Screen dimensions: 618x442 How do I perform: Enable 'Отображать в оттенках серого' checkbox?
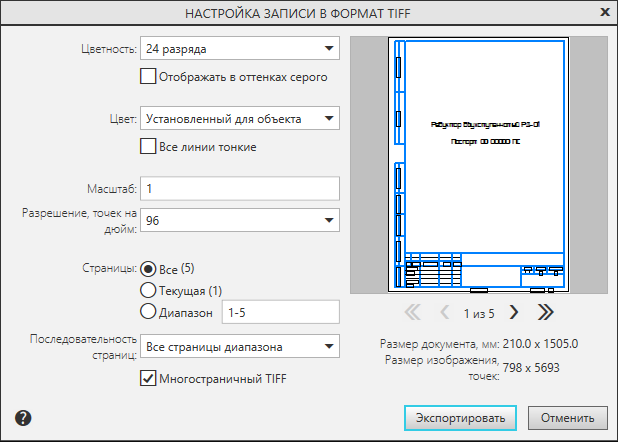(x=149, y=75)
